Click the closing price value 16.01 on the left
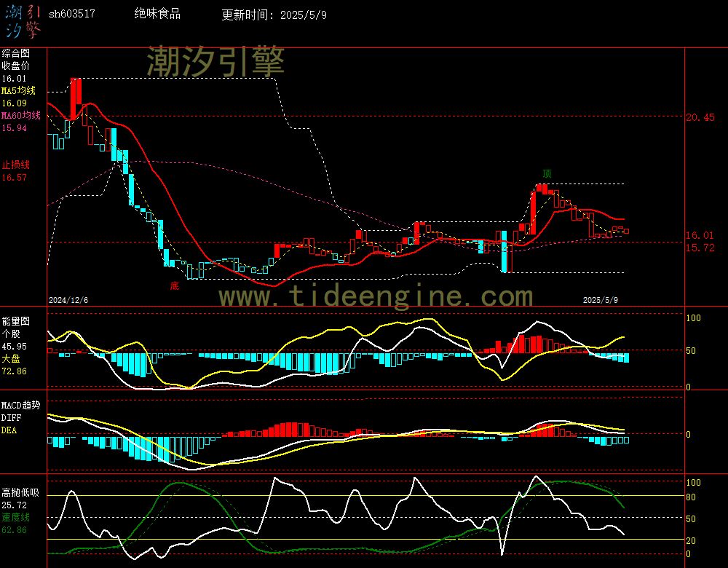The height and width of the screenshot is (568, 728). (15, 79)
